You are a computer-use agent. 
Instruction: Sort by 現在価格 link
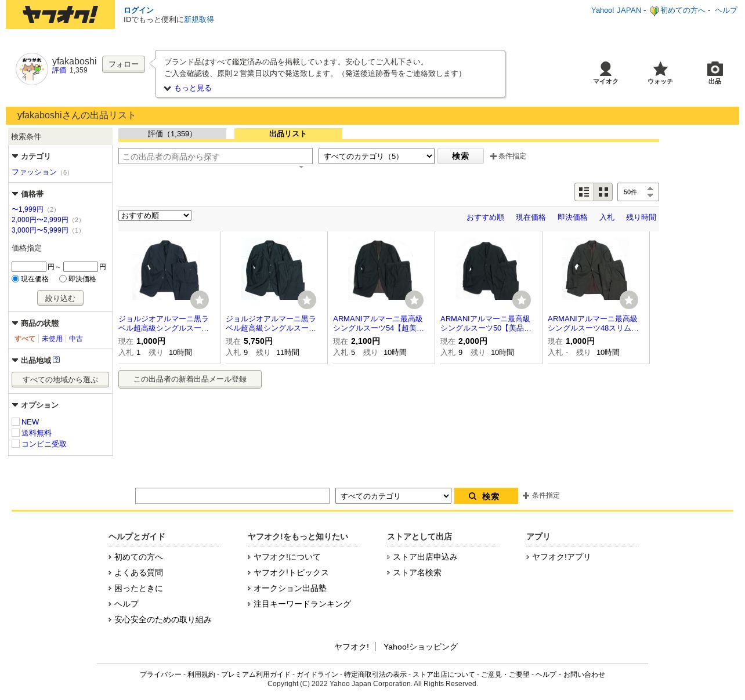[531, 217]
